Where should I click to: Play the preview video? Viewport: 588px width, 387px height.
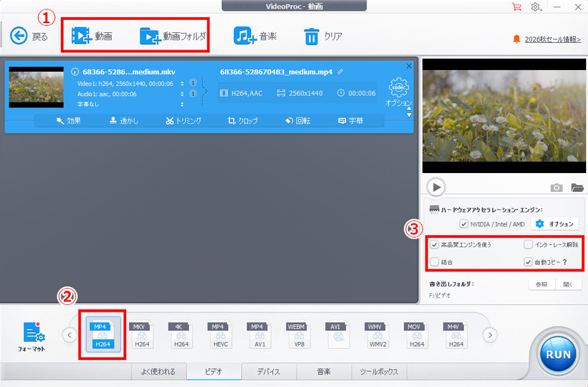436,187
